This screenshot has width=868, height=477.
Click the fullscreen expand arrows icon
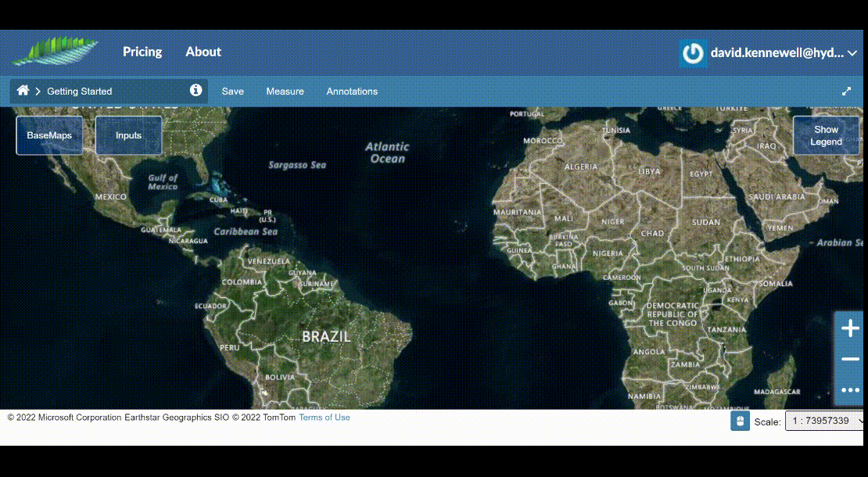tap(846, 91)
